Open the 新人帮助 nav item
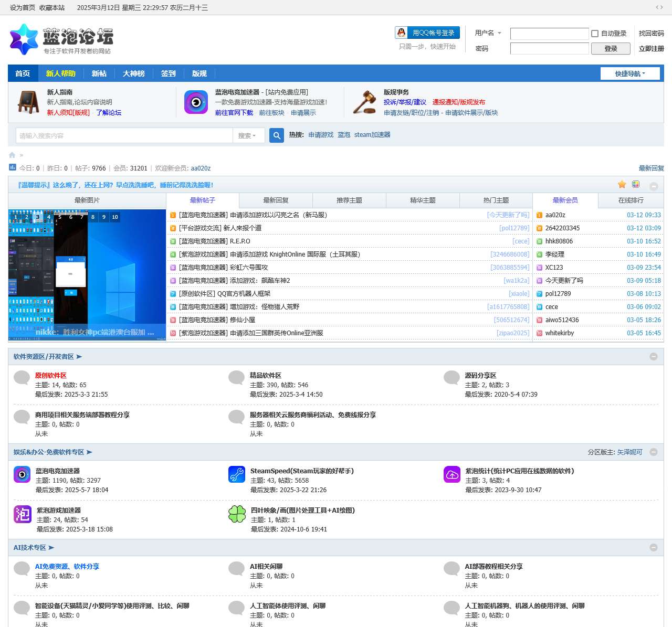672x627 pixels. pyautogui.click(x=61, y=73)
